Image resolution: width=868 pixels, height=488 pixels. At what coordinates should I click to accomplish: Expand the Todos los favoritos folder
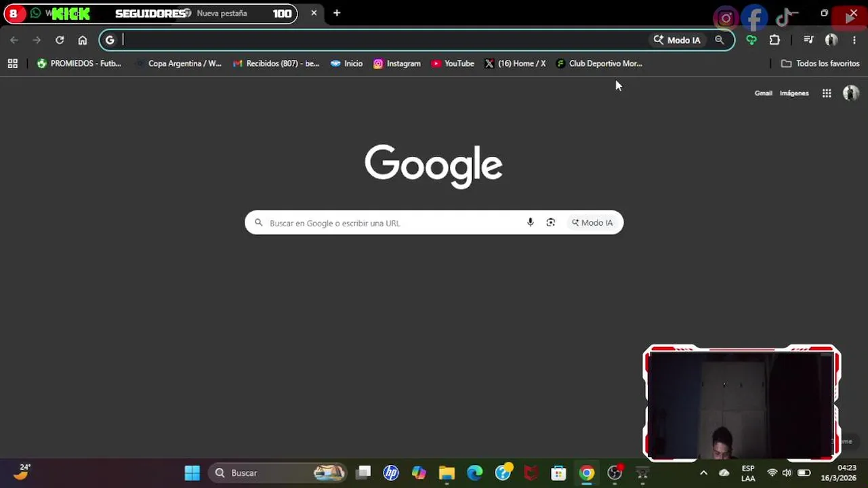click(x=821, y=64)
